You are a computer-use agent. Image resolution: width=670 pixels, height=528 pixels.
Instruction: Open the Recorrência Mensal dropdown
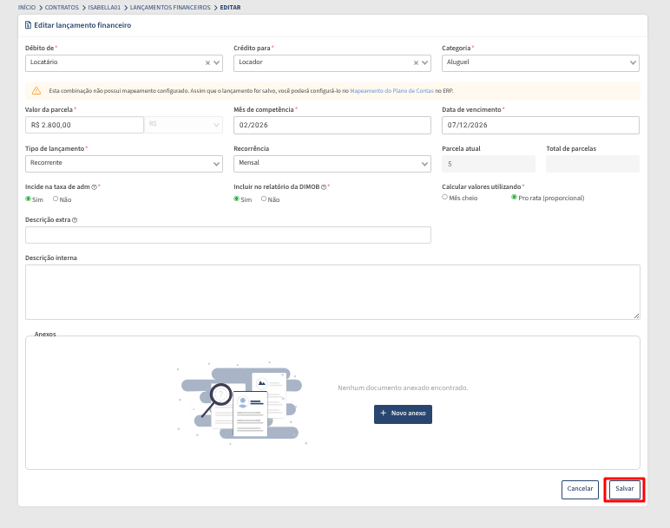pos(332,164)
